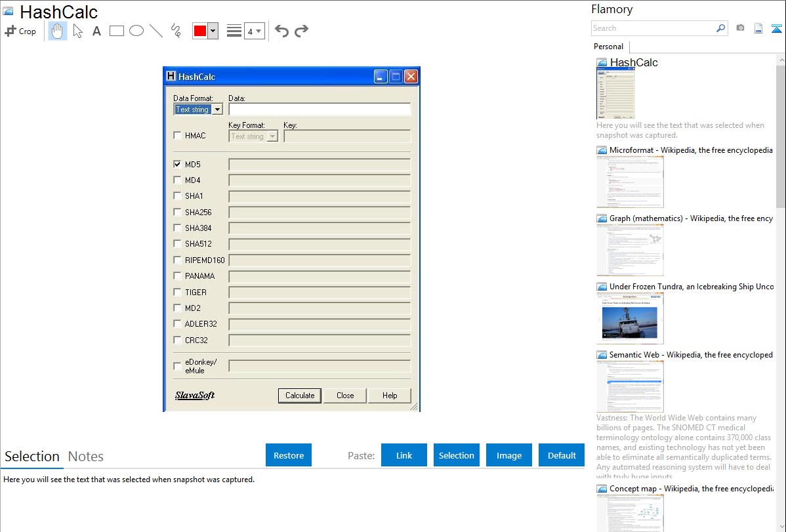This screenshot has width=786, height=532.
Task: Select the text annotation tool
Action: pyautogui.click(x=96, y=31)
